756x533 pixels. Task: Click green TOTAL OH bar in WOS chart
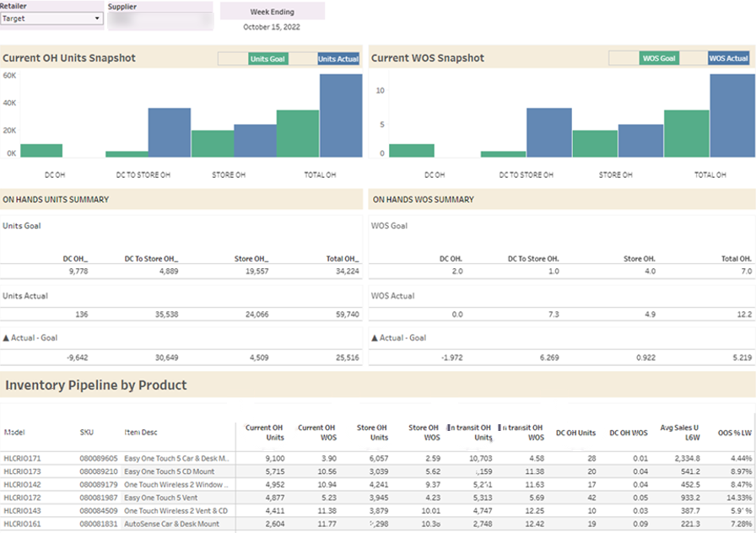point(686,133)
